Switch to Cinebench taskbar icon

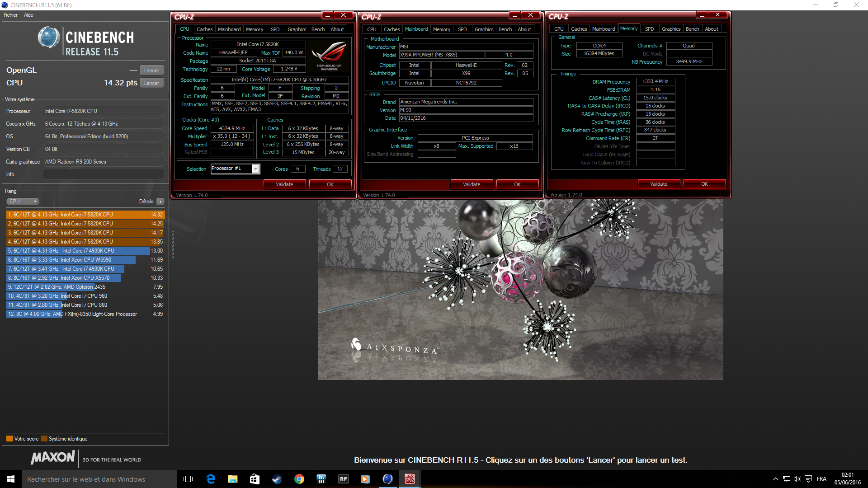tap(387, 479)
